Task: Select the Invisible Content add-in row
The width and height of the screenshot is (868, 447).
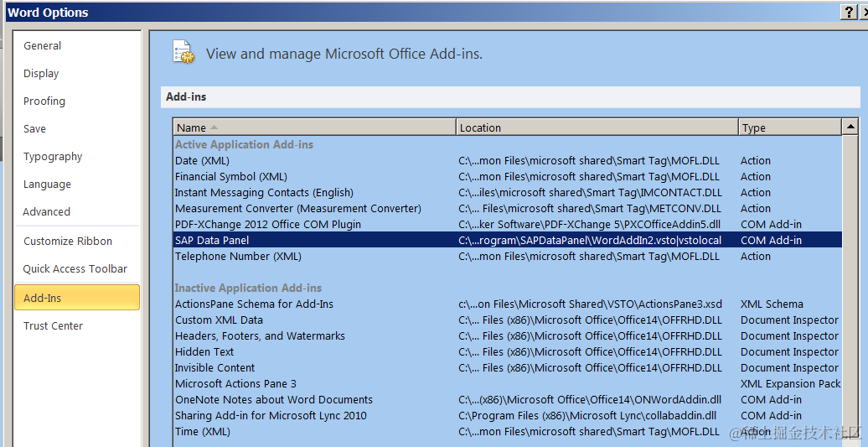Action: click(x=508, y=368)
